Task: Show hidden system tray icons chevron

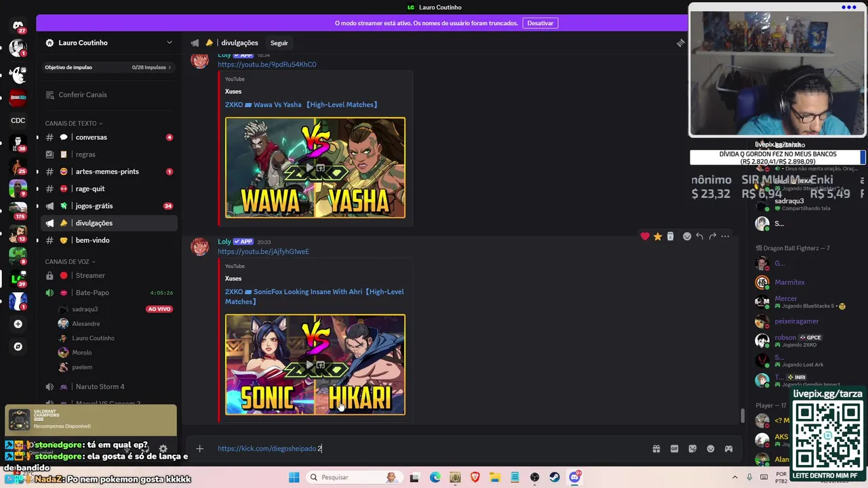Action: point(735,477)
